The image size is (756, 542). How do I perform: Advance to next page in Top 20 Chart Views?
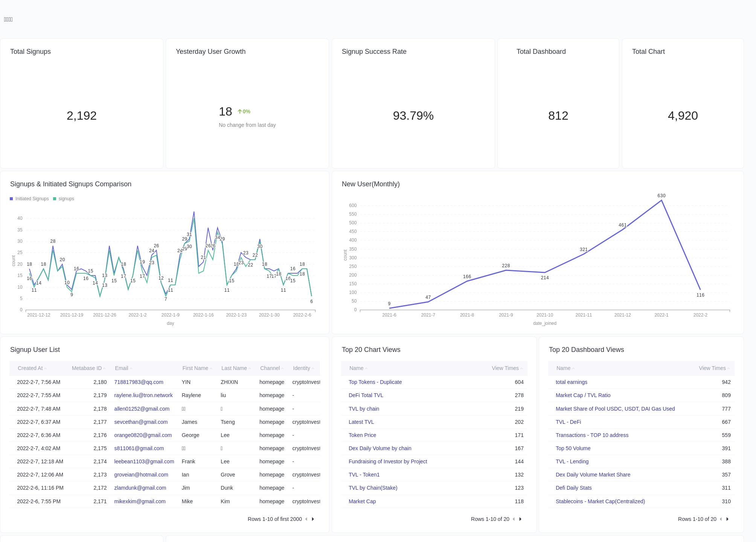click(520, 519)
